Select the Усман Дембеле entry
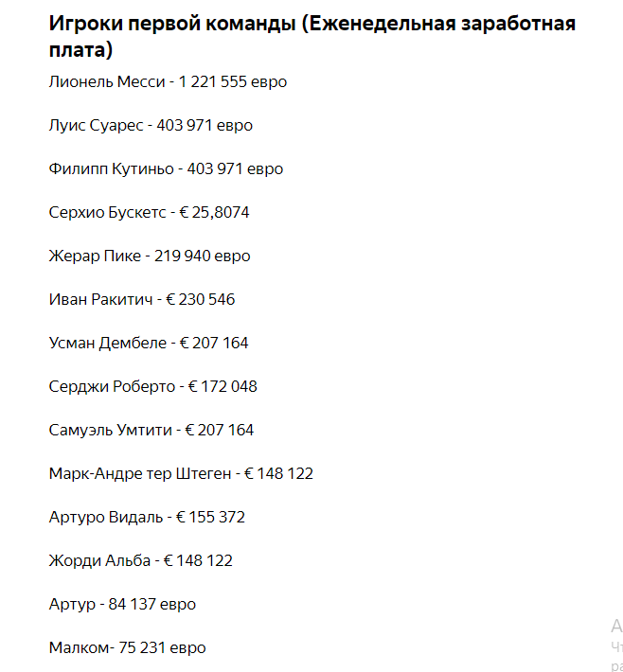The image size is (623, 672). [x=149, y=343]
